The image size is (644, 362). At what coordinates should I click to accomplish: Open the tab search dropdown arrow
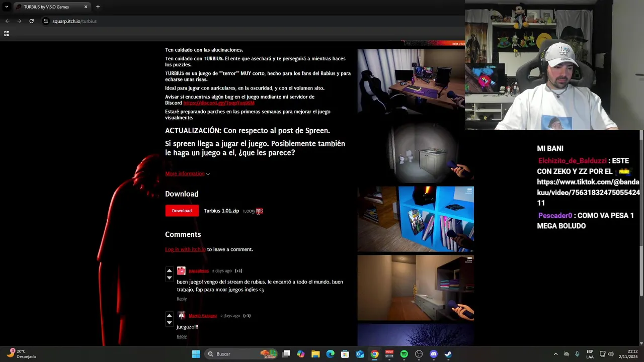coord(7,7)
